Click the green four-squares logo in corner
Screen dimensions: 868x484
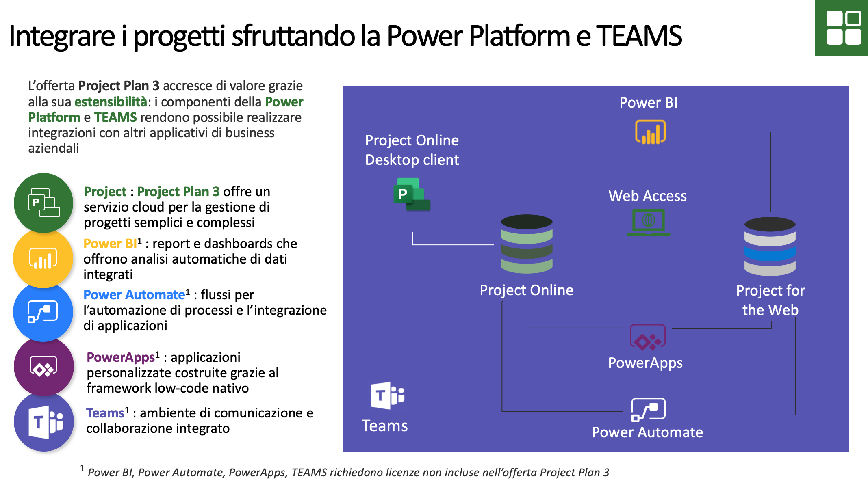842,28
